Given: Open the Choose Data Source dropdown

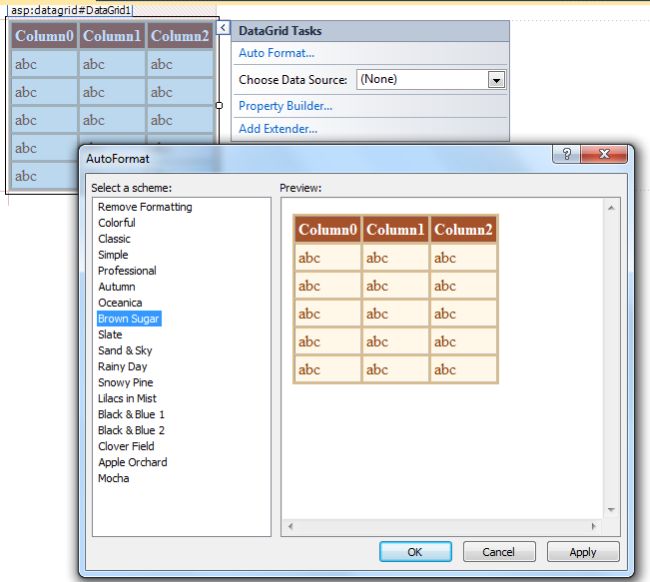Looking at the screenshot, I should point(496,80).
